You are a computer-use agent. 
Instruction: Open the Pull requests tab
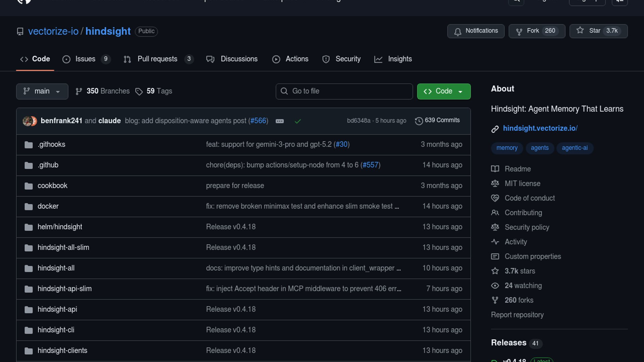(x=157, y=59)
